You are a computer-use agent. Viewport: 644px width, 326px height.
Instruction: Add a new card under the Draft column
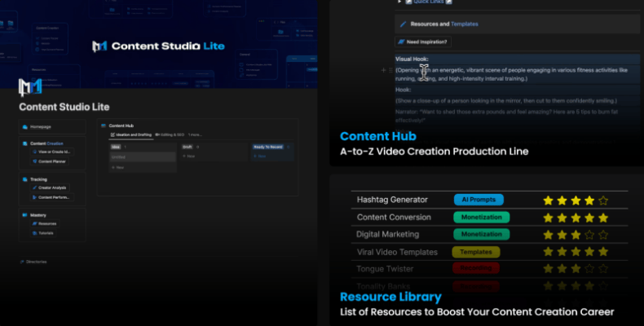(190, 156)
